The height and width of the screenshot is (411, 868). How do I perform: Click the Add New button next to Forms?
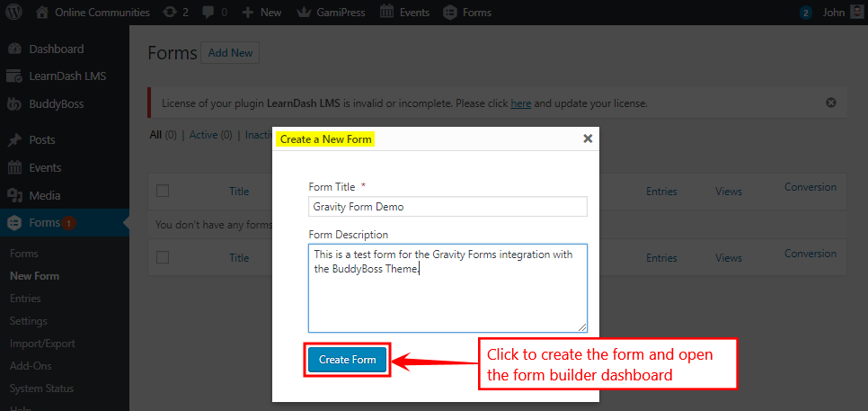pos(230,53)
